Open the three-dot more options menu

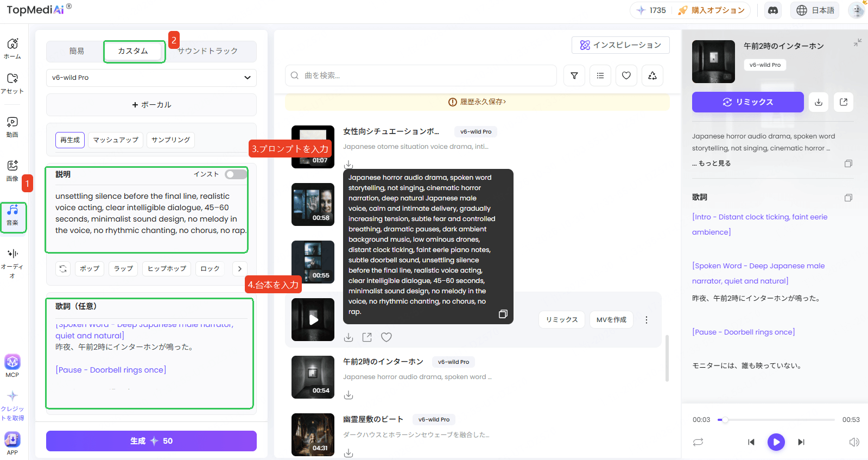point(646,320)
